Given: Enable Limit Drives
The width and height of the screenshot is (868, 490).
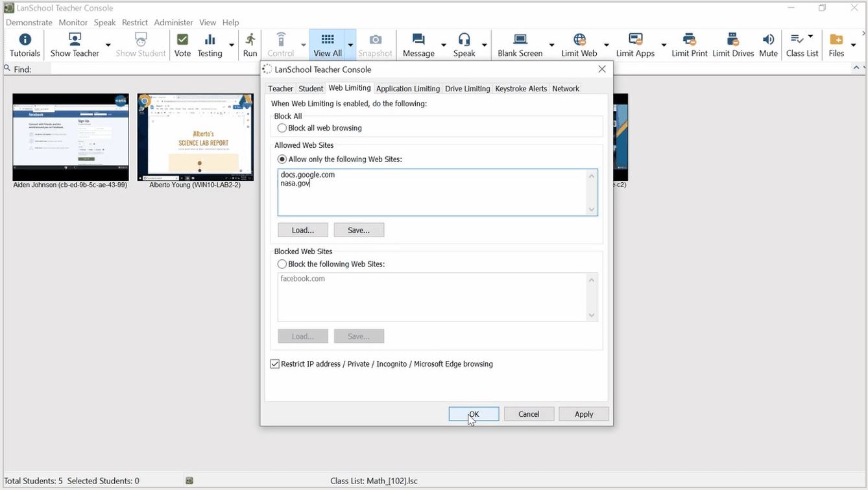Looking at the screenshot, I should coord(733,45).
